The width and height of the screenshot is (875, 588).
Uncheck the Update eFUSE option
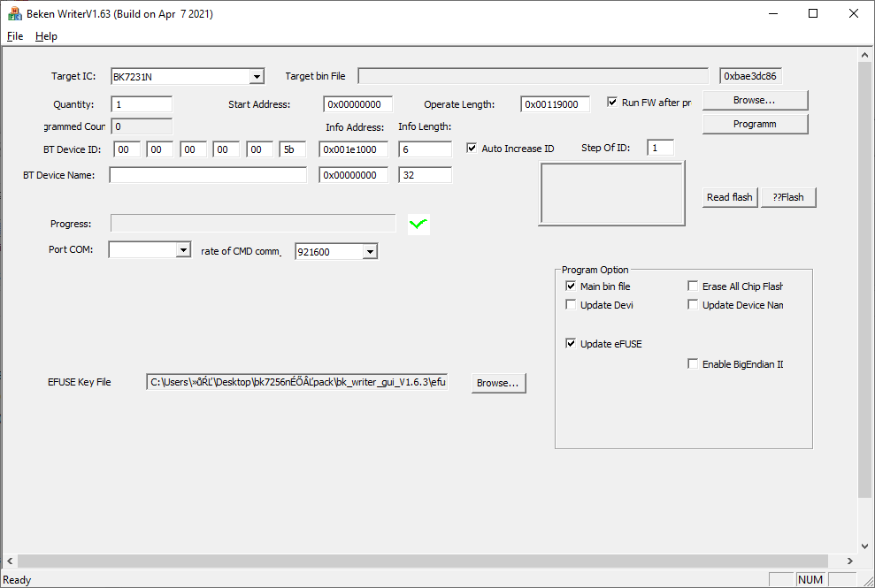pyautogui.click(x=572, y=343)
